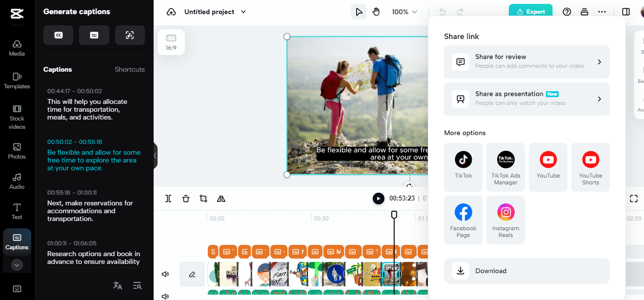Click the crop tool icon
The width and height of the screenshot is (644, 300).
pos(203,199)
